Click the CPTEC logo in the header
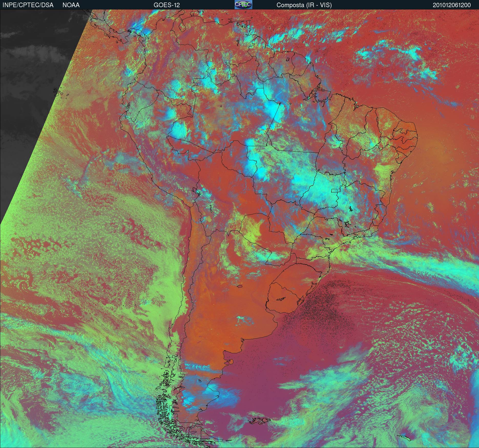The height and width of the screenshot is (448, 479). [243, 5]
